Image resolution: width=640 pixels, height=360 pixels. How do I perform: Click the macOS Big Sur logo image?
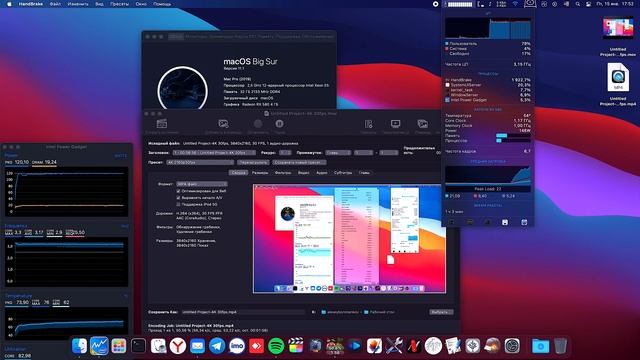pyautogui.click(x=182, y=89)
